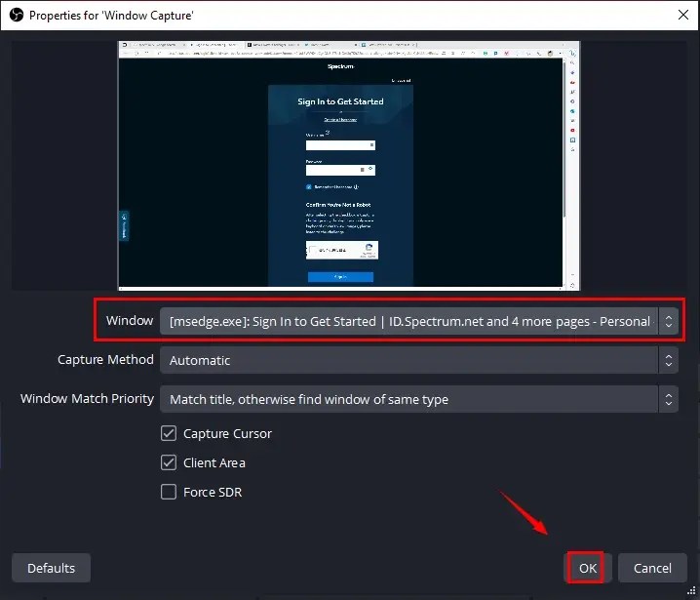
Task: Click the Cancel button
Action: 652,568
